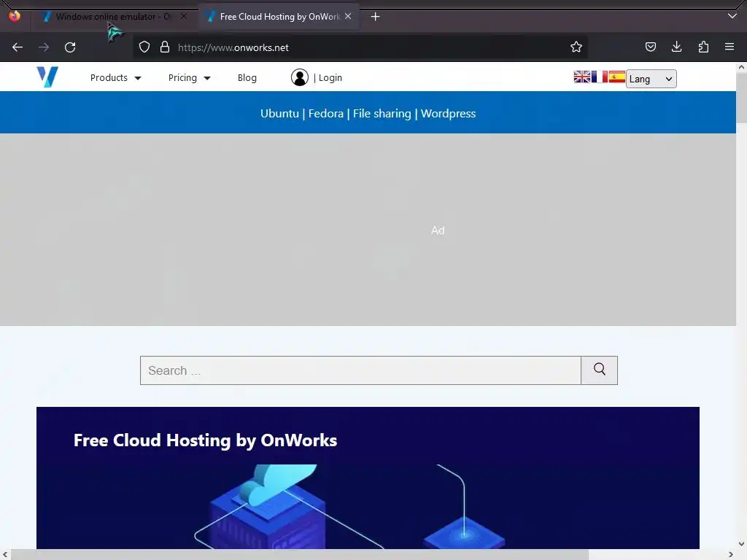Open the extensions puzzle icon
The width and height of the screenshot is (747, 560).
point(703,47)
